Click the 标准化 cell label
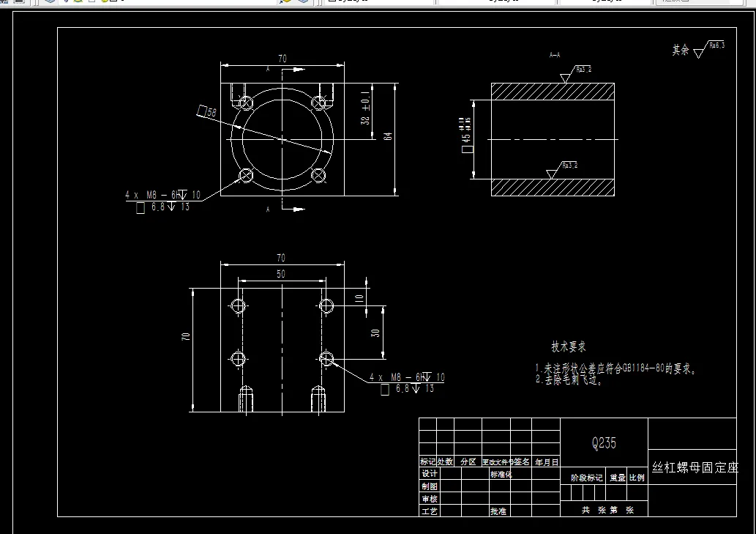Screen dimensions: 756x534 501,474
